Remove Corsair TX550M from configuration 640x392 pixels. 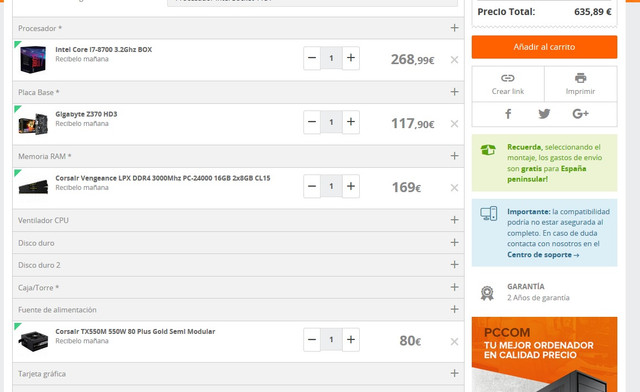454,341
